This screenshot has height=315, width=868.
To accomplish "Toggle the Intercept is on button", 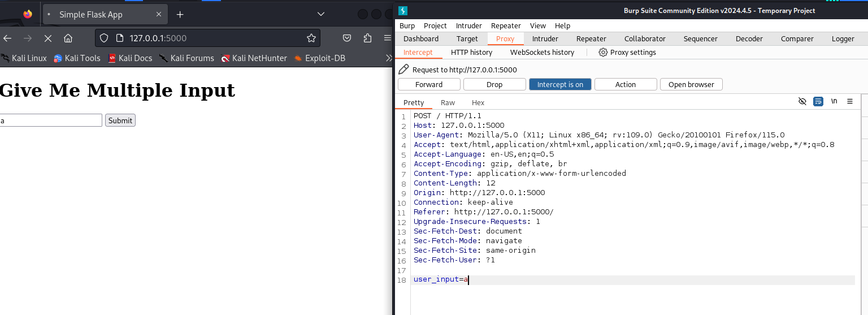I will 560,84.
